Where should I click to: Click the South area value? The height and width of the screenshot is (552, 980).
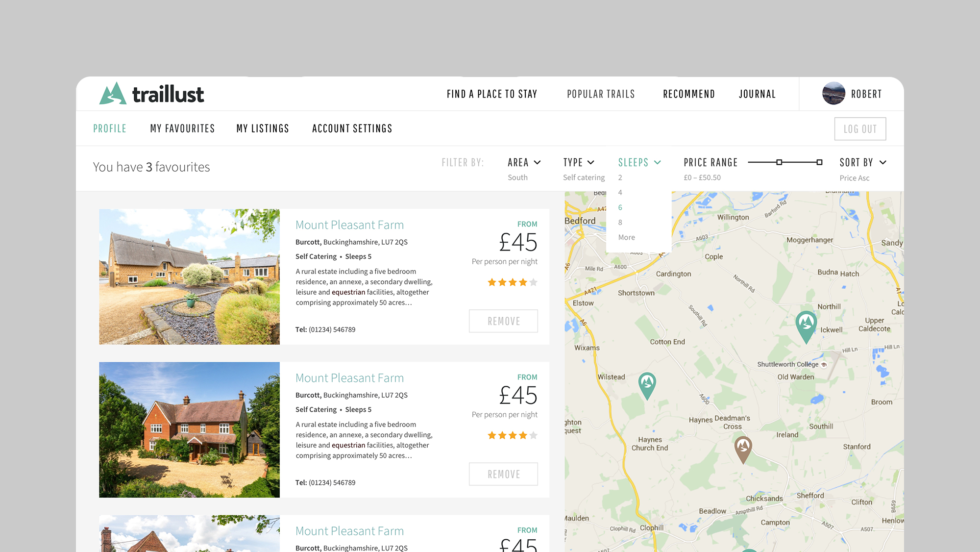pyautogui.click(x=517, y=177)
